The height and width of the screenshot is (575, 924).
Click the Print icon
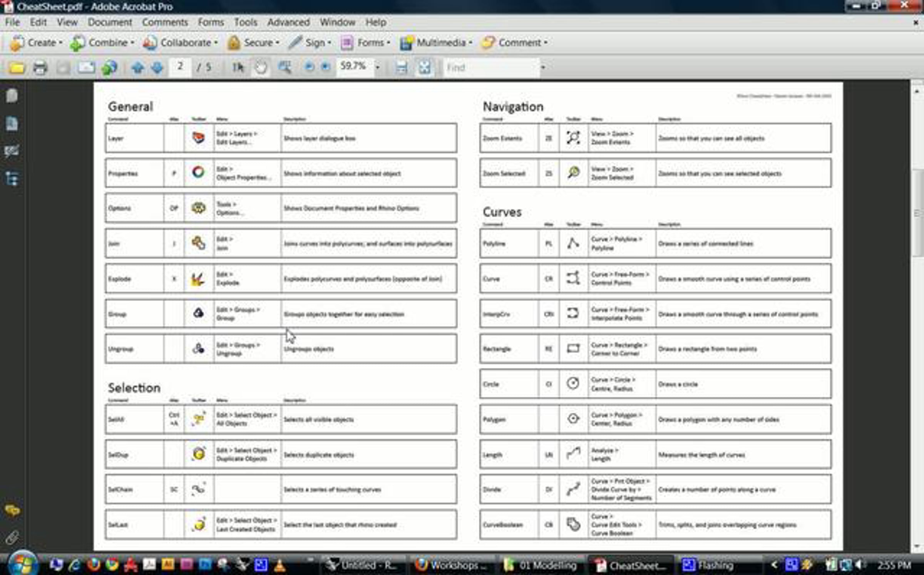pyautogui.click(x=40, y=68)
